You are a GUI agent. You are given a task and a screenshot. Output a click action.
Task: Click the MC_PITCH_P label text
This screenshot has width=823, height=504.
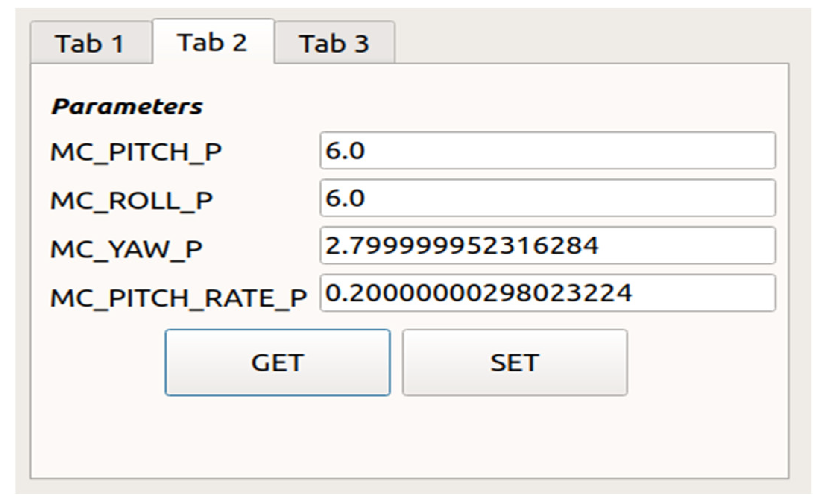click(x=136, y=152)
